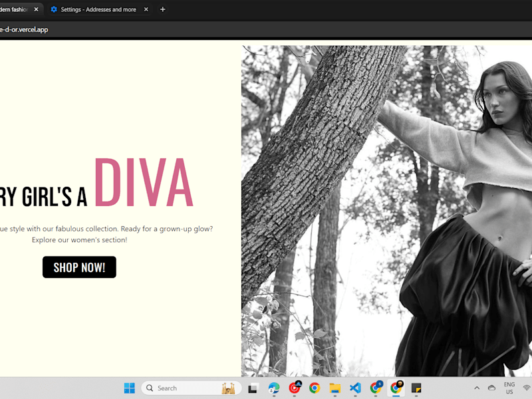Image resolution: width=532 pixels, height=399 pixels.
Task: Click the taskbar Search box
Action: [x=191, y=388]
